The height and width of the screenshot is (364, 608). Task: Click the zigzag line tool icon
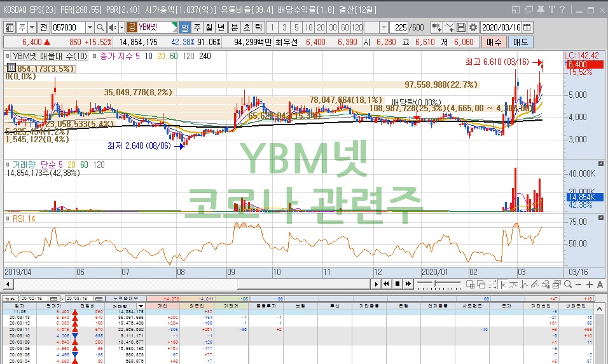point(525,284)
